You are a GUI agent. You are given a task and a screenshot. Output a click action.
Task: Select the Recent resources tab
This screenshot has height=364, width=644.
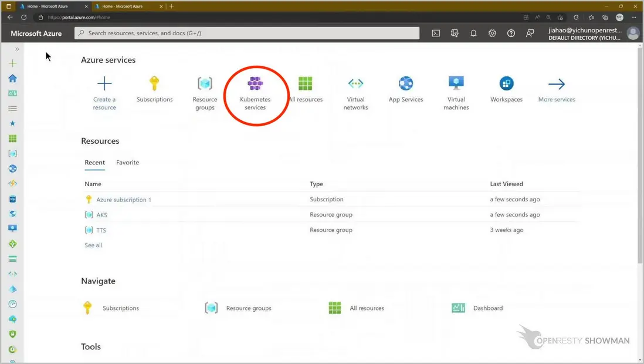coord(94,163)
